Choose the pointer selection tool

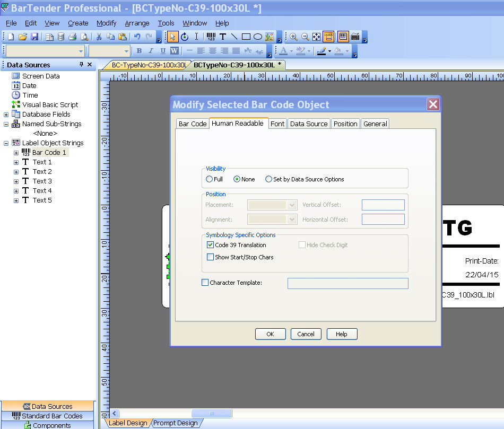[x=172, y=37]
